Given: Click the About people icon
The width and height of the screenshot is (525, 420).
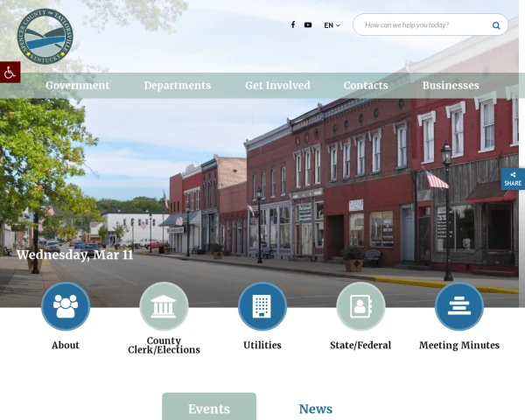Looking at the screenshot, I should click(x=66, y=306).
